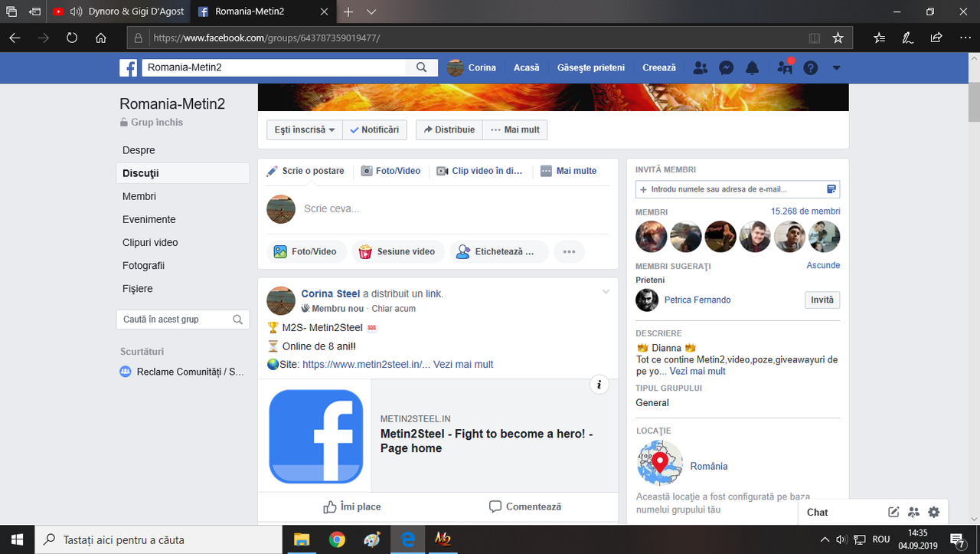Open the metin2steel.in site link in post

tap(366, 364)
